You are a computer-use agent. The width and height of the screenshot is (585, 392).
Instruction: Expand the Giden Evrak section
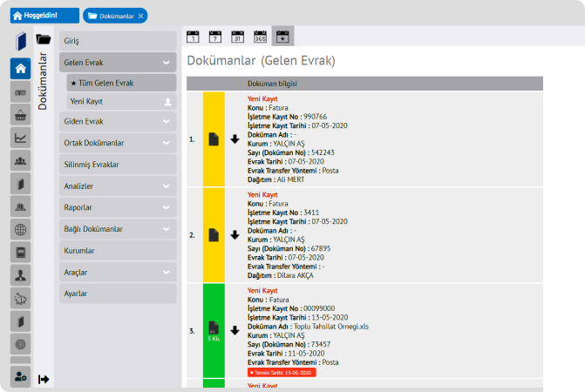click(x=118, y=121)
